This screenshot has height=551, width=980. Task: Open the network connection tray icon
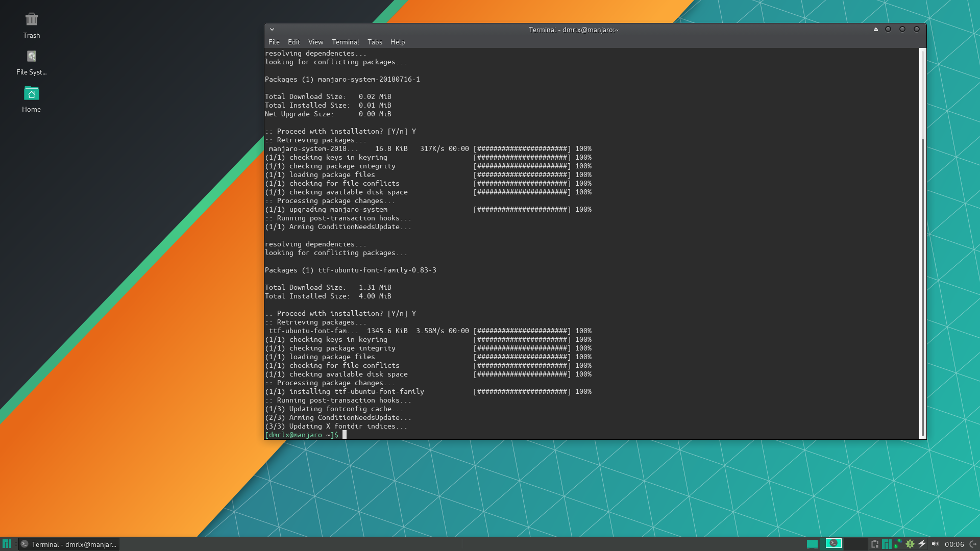(898, 544)
